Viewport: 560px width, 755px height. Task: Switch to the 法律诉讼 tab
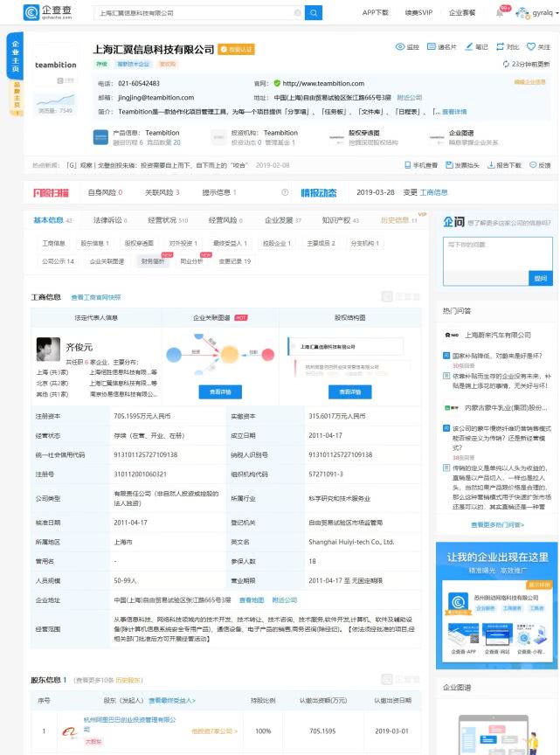(x=110, y=220)
